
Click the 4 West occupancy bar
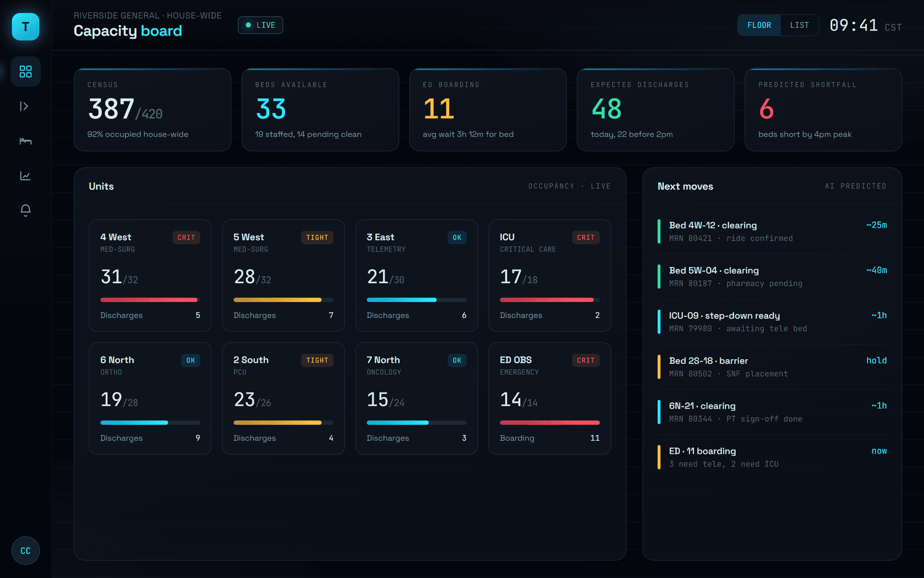point(150,300)
